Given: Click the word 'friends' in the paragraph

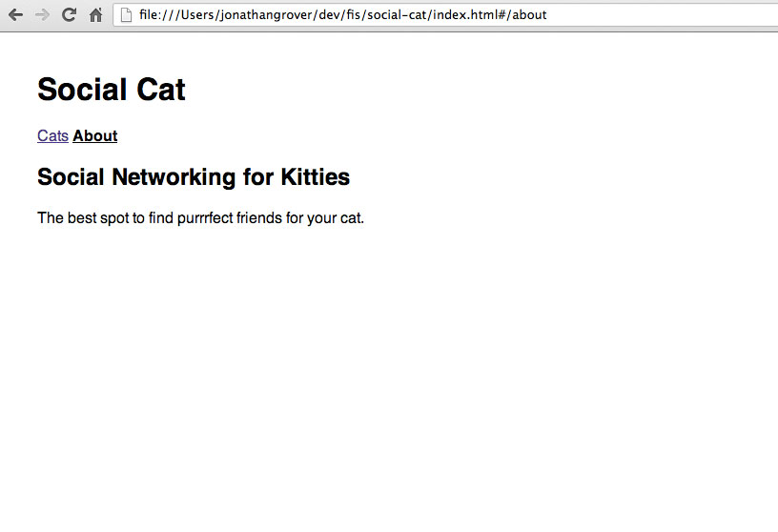Looking at the screenshot, I should (259, 218).
